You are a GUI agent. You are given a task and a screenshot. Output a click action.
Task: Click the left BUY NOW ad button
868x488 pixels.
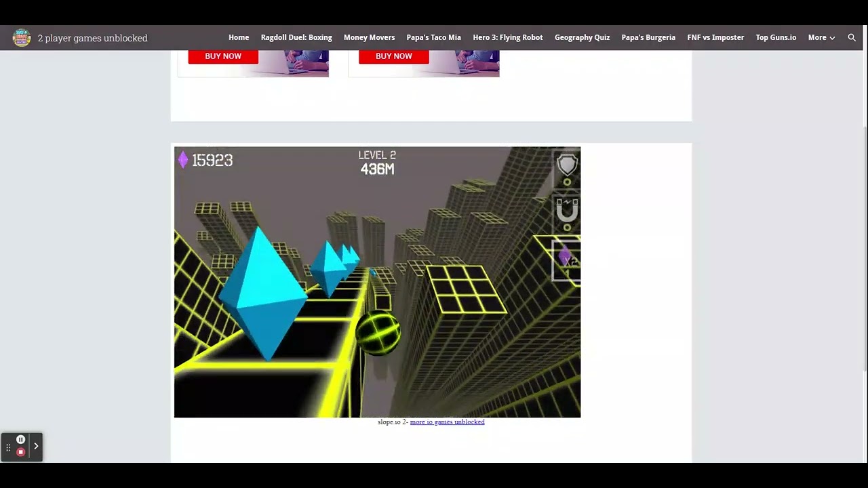[223, 56]
